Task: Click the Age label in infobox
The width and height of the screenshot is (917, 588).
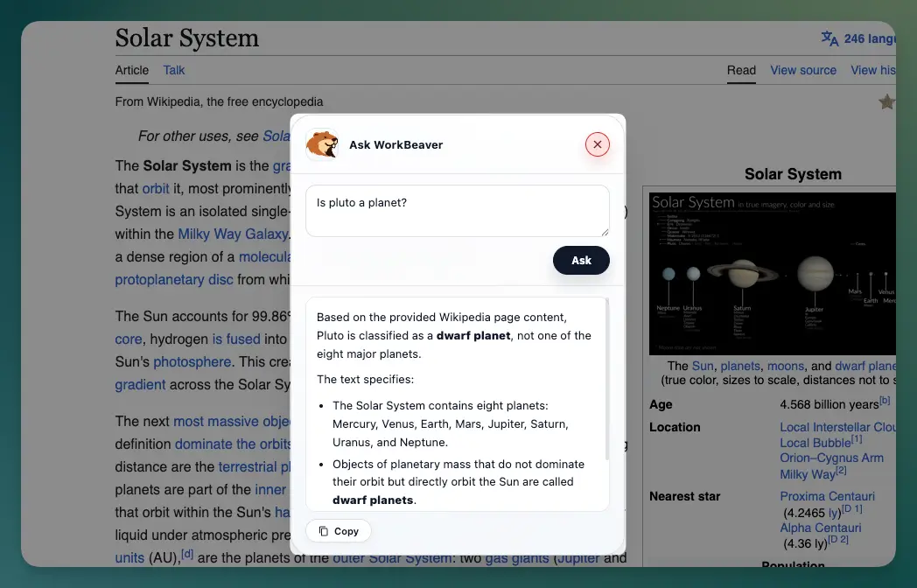Action: [x=661, y=405]
